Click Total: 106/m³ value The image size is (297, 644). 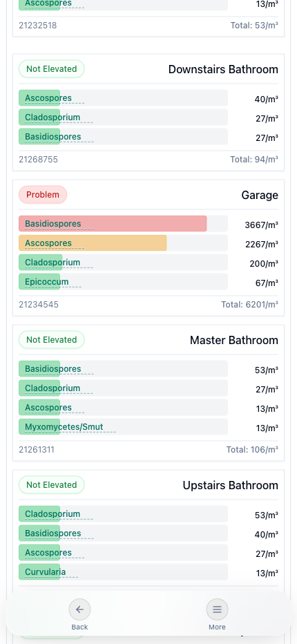[x=252, y=450]
